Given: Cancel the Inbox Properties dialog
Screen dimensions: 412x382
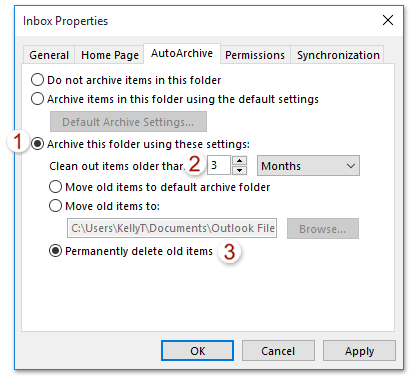Looking at the screenshot, I should click(278, 351).
